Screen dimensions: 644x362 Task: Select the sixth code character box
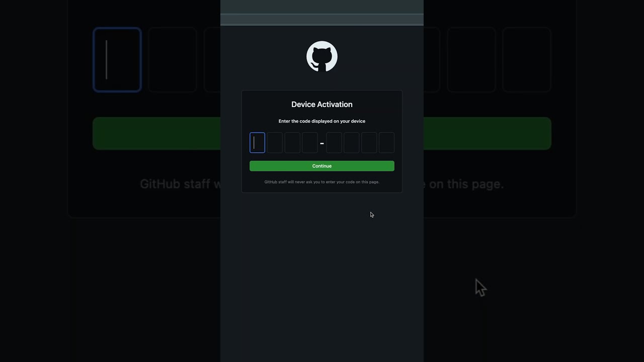(x=352, y=143)
